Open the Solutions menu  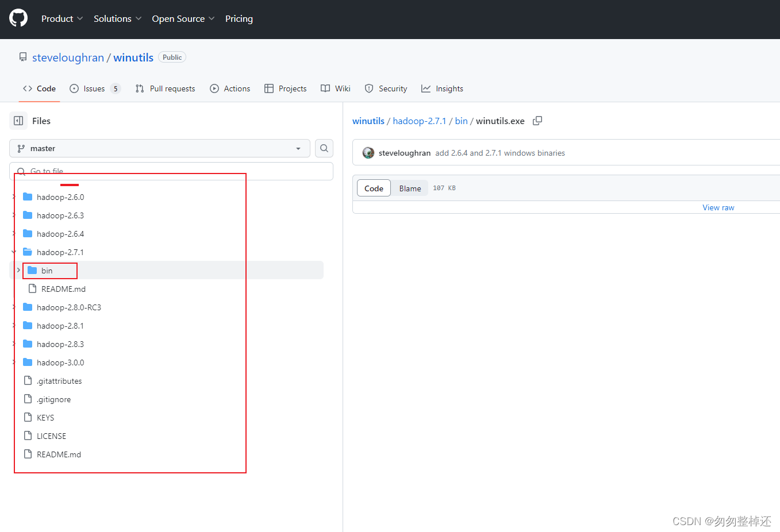click(113, 18)
